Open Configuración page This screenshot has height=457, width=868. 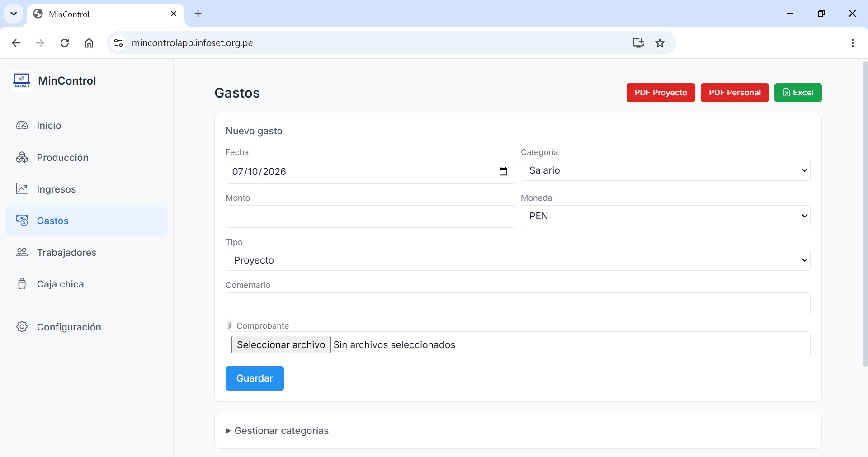click(x=86, y=327)
